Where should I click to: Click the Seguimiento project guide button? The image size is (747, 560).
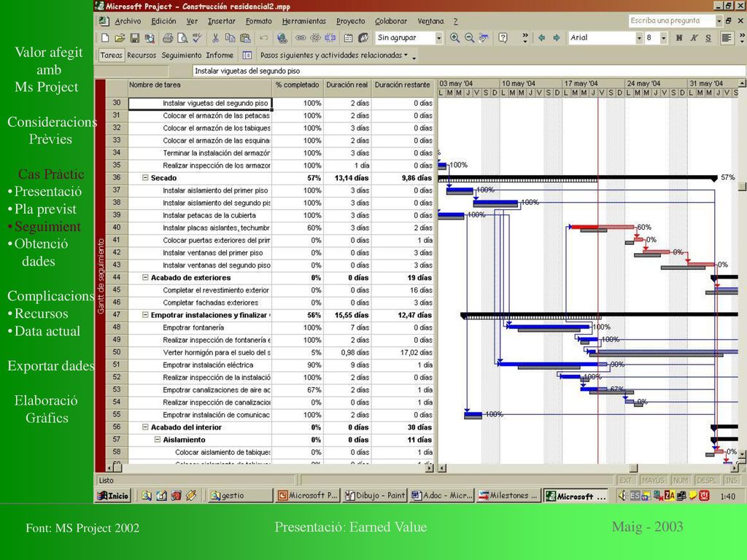click(x=182, y=55)
